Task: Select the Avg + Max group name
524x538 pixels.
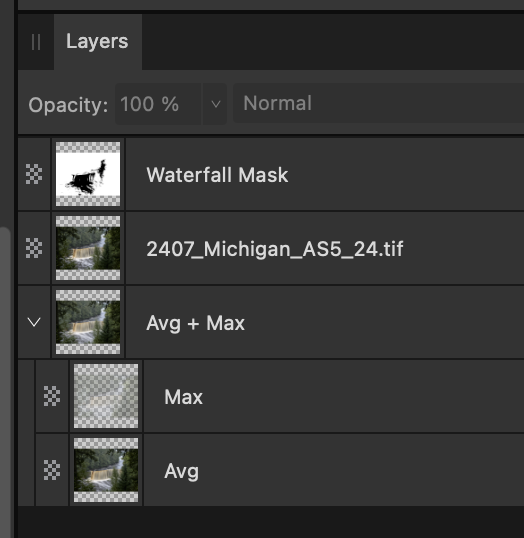Action: [x=196, y=323]
